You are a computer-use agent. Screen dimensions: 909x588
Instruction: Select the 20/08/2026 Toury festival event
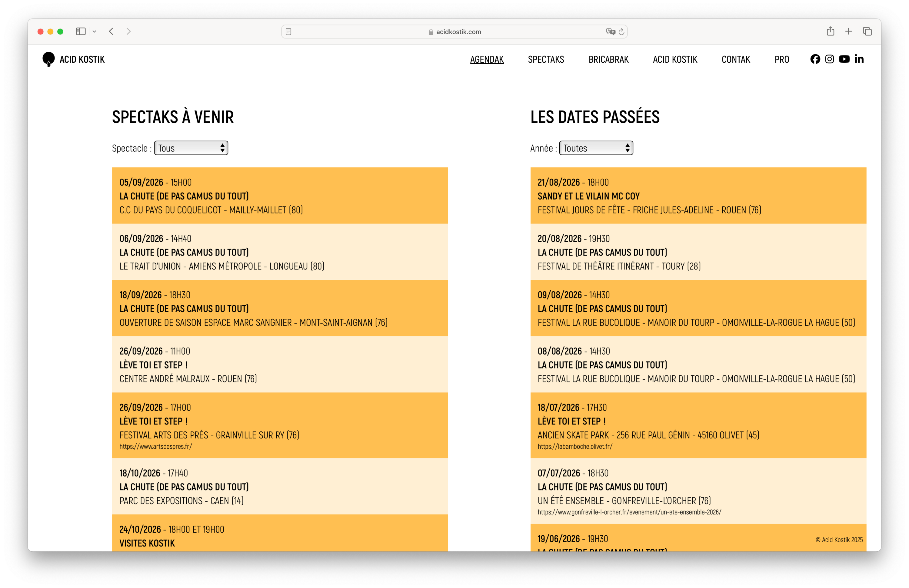(x=698, y=252)
